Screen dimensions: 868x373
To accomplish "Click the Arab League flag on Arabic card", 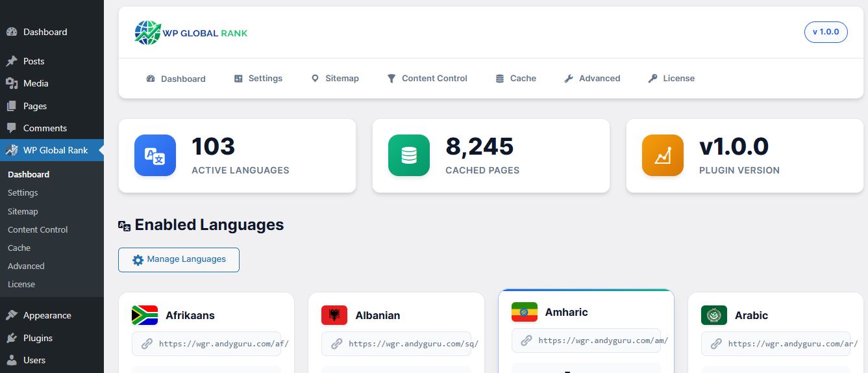I will pos(714,315).
